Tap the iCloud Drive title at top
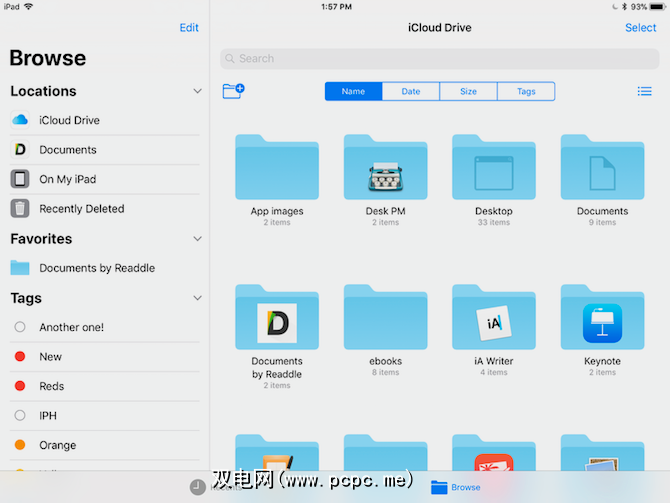The height and width of the screenshot is (503, 670). (440, 28)
